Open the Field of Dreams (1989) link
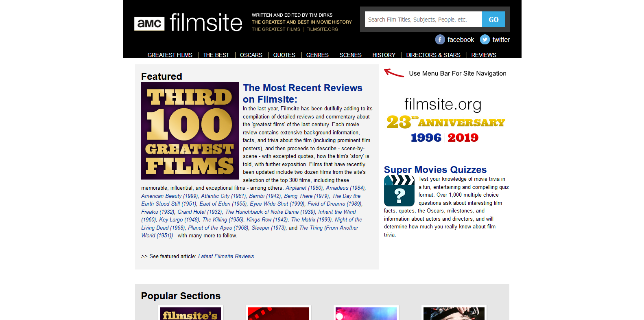644x320 pixels. [x=334, y=204]
